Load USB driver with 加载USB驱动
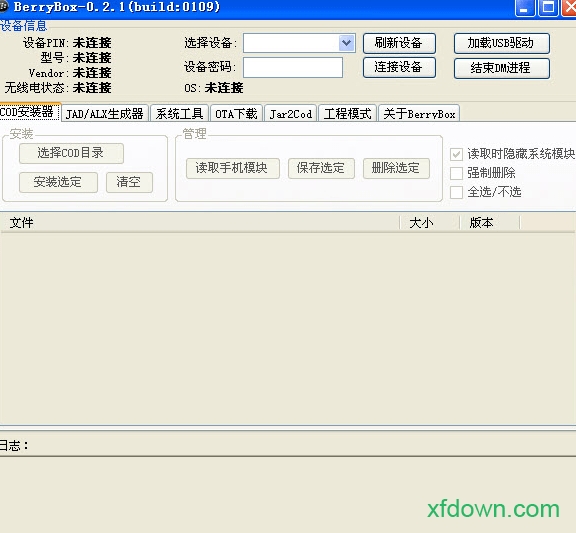This screenshot has width=576, height=533. [x=502, y=43]
